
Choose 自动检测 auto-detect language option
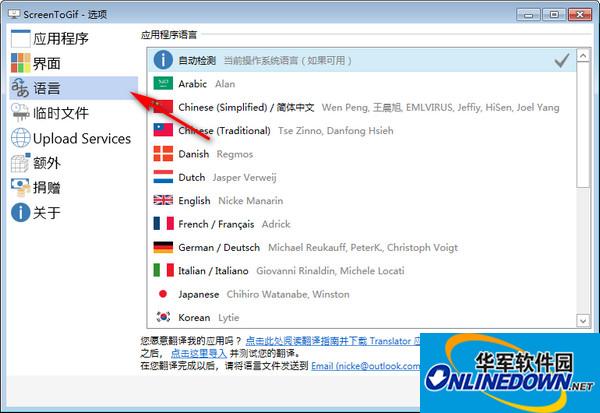coord(362,60)
